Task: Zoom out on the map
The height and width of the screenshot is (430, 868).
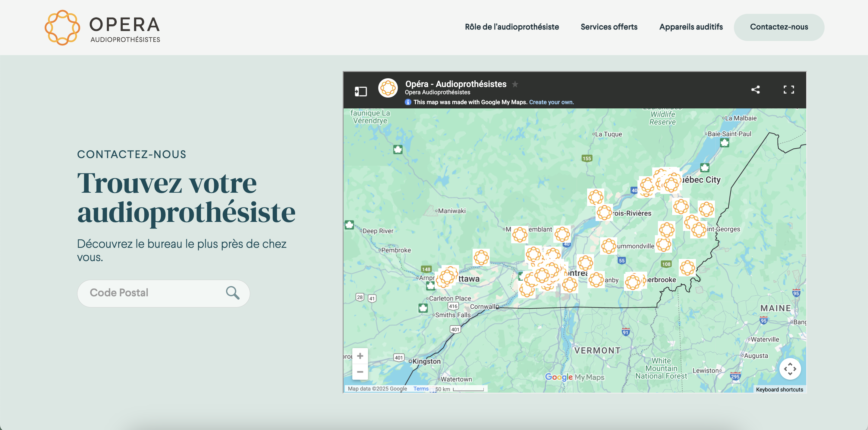Action: tap(360, 372)
